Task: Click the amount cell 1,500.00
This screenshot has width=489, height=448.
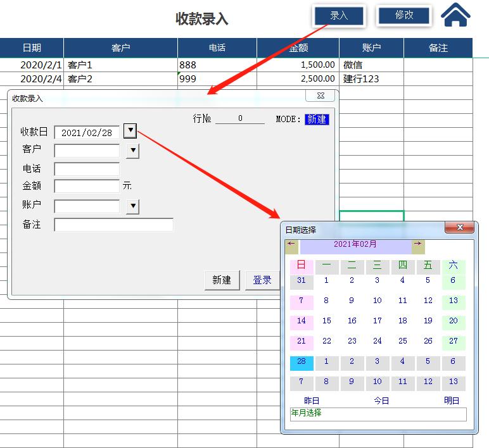Action: [298, 65]
